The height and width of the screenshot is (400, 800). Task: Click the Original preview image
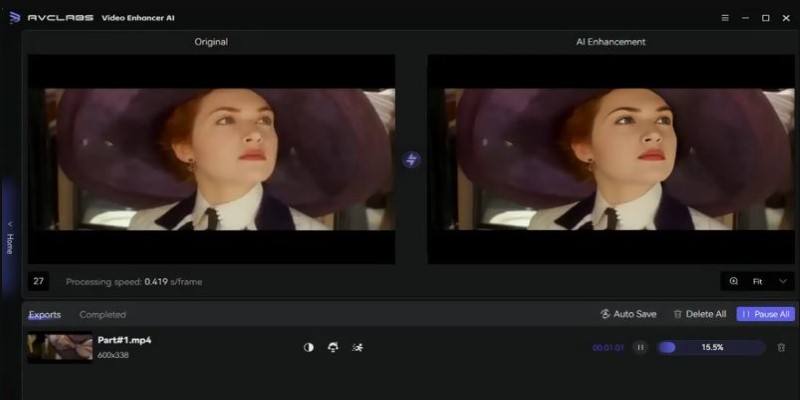tap(211, 159)
